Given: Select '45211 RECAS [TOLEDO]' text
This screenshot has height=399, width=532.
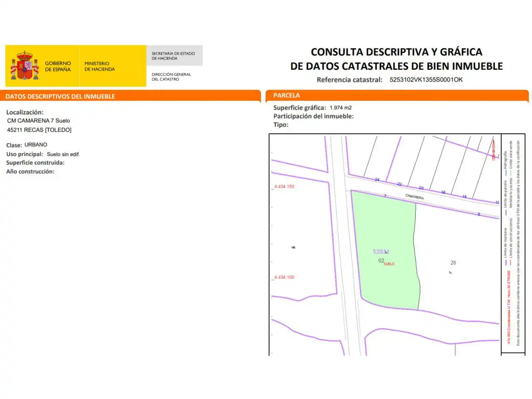Looking at the screenshot, I should (39, 130).
